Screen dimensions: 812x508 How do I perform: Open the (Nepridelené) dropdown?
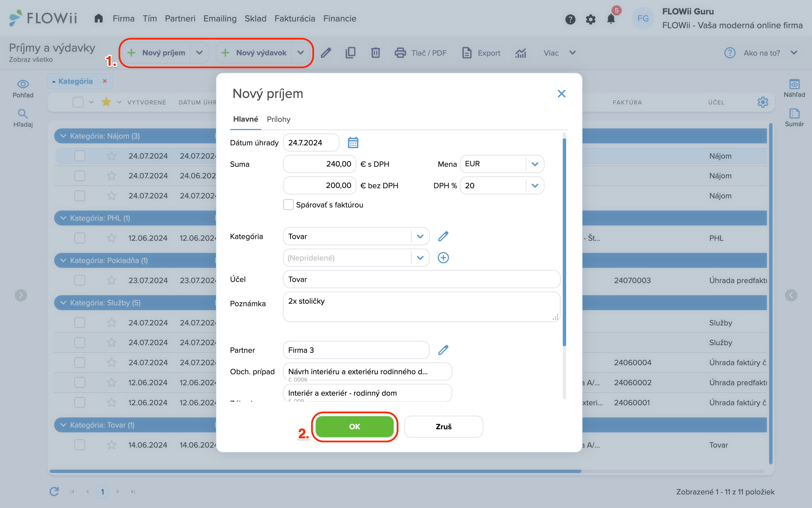[x=420, y=258]
